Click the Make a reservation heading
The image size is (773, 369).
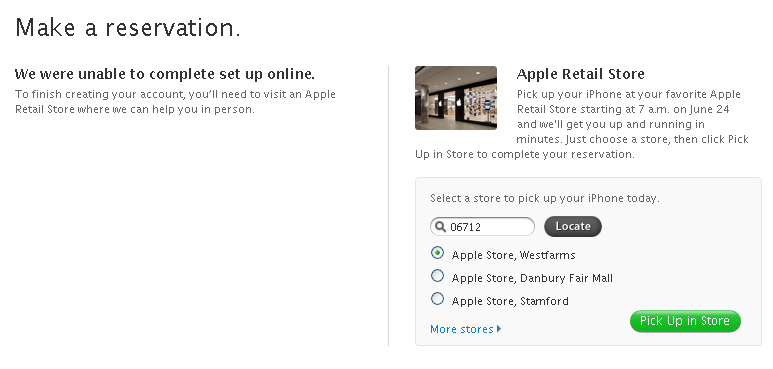[x=128, y=28]
